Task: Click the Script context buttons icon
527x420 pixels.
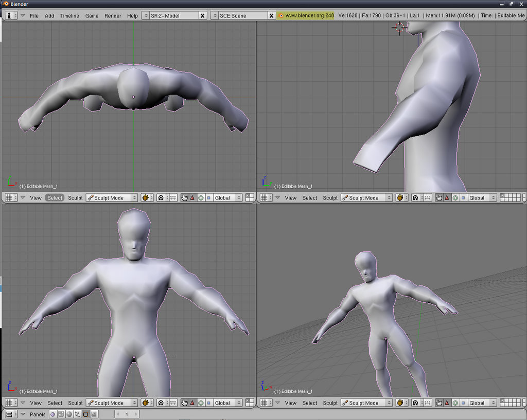Action: coord(61,414)
